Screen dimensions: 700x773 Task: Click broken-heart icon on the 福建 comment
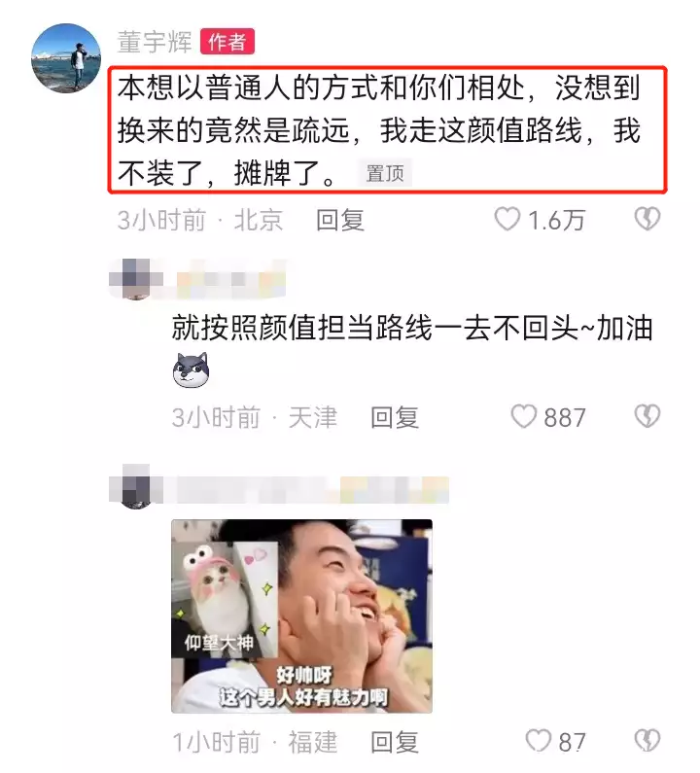tap(647, 741)
